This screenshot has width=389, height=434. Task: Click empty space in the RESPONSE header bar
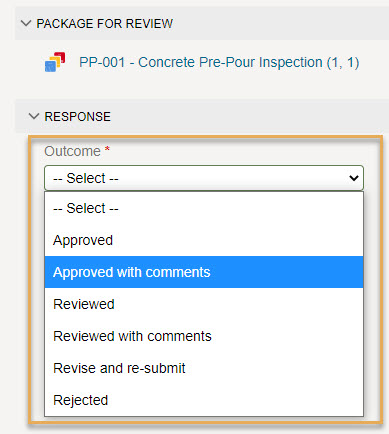coord(250,116)
